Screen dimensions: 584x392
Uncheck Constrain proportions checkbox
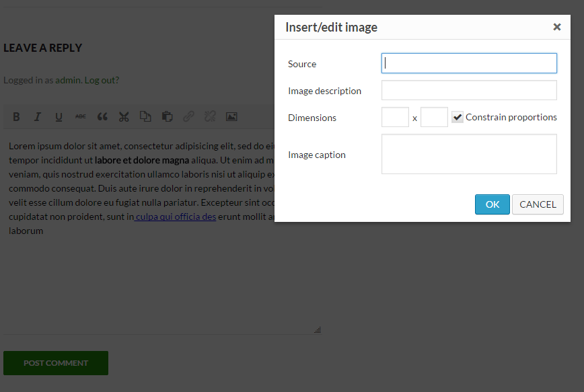(458, 117)
